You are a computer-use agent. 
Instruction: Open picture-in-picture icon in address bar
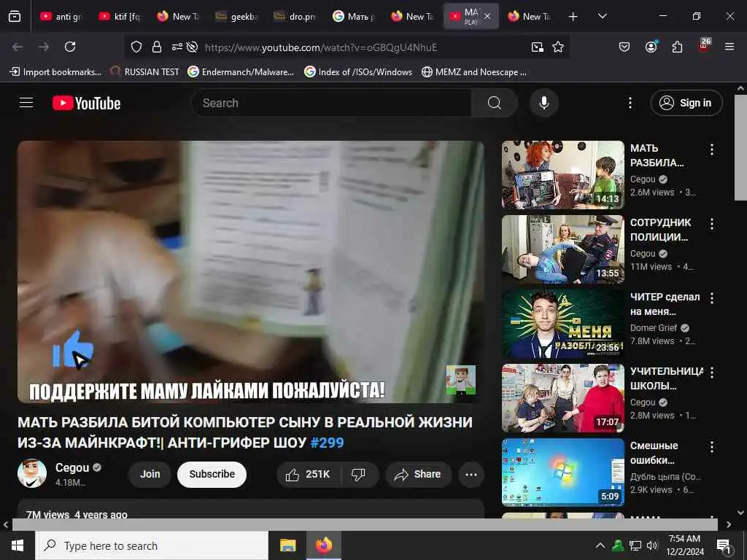(538, 47)
